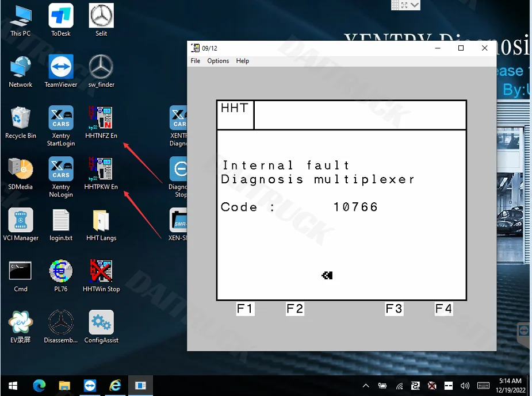This screenshot has height=396, width=532.
Task: Click the F4 softkey button
Action: click(444, 309)
